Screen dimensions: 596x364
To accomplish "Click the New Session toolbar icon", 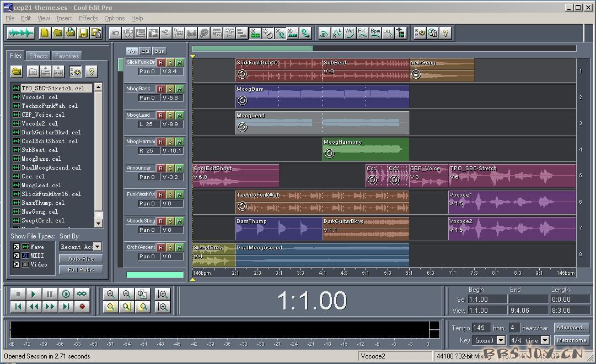I will tap(45, 33).
